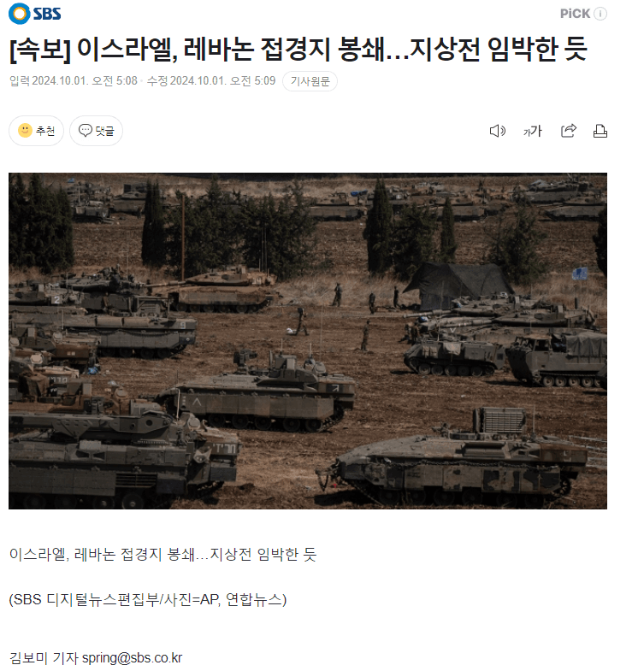Play article audio with speaker icon
644x665 pixels.
pos(497,131)
